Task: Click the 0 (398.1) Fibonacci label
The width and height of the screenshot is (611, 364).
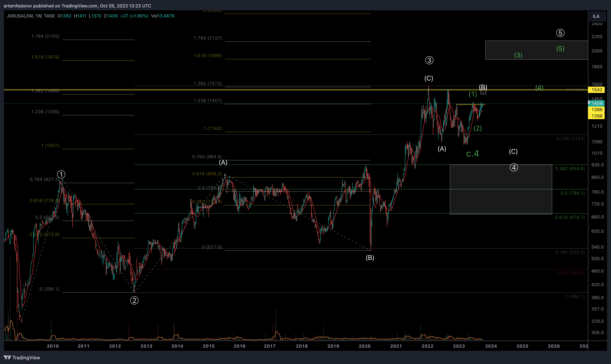Action: 49,289
